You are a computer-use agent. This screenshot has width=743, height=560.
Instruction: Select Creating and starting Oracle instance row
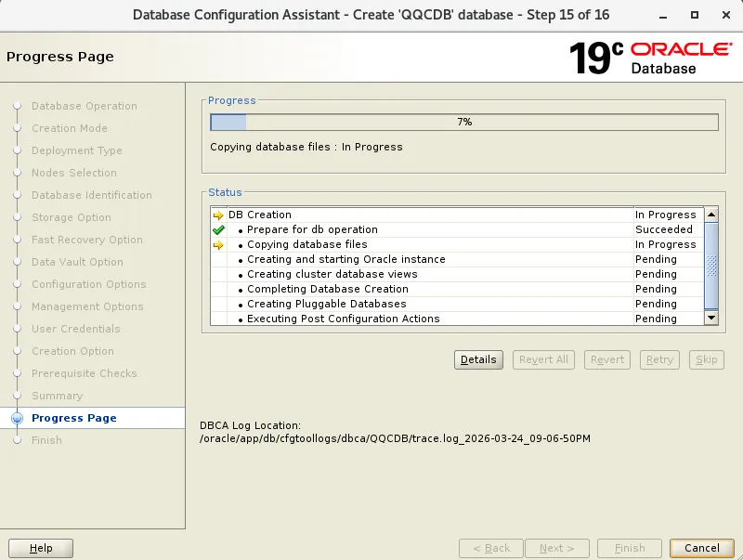[457, 259]
